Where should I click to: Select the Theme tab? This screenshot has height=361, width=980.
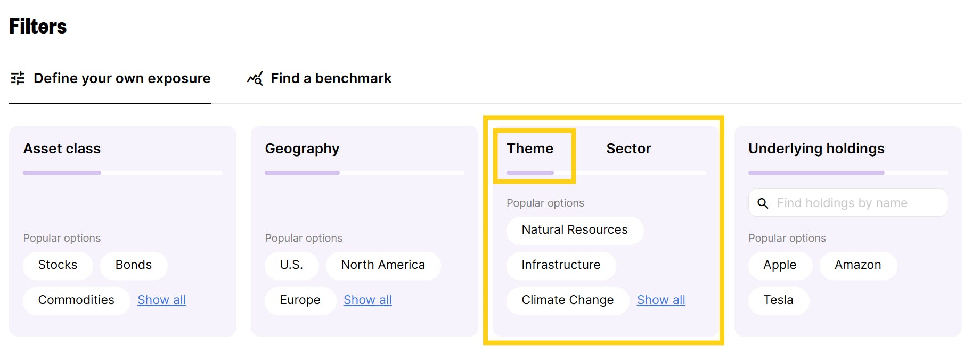click(530, 149)
